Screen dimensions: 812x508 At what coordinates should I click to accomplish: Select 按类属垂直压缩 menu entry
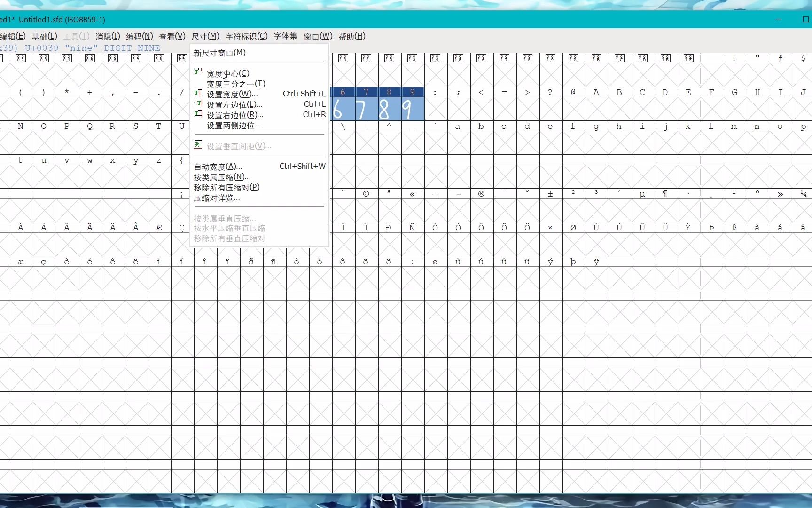pyautogui.click(x=224, y=218)
